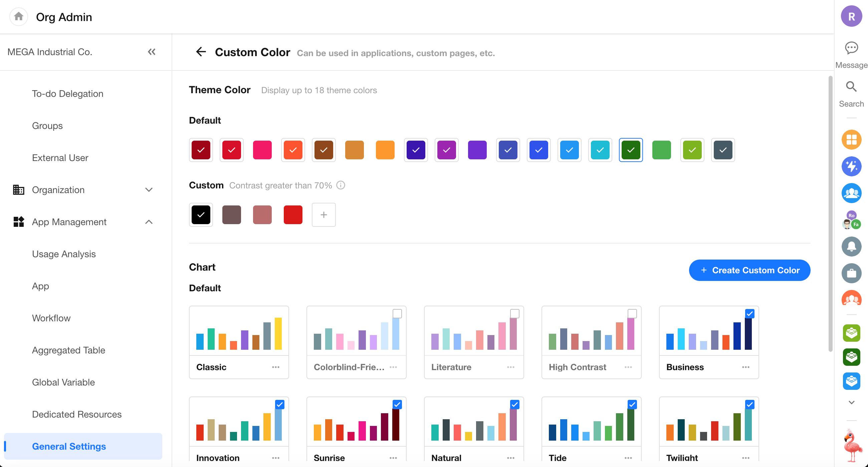Screen dimensions: 868x467
Task: Open Workflow in the sidebar
Action: tap(51, 318)
